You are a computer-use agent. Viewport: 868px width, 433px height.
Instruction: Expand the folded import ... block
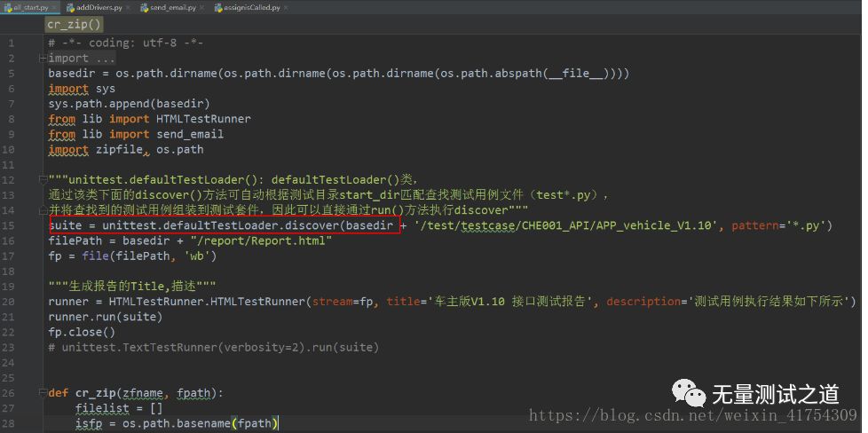pos(42,59)
